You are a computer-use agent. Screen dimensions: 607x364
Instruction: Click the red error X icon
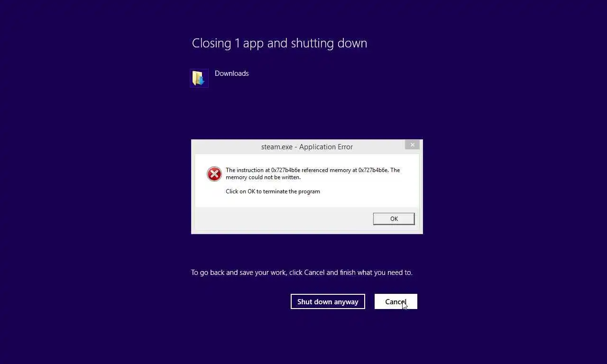click(x=214, y=174)
